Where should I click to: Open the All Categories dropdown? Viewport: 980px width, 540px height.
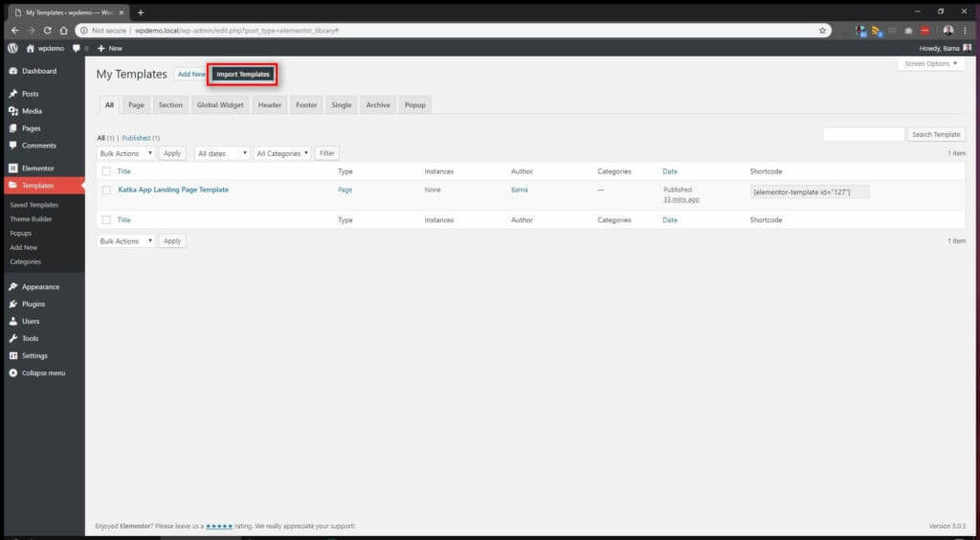pos(282,153)
